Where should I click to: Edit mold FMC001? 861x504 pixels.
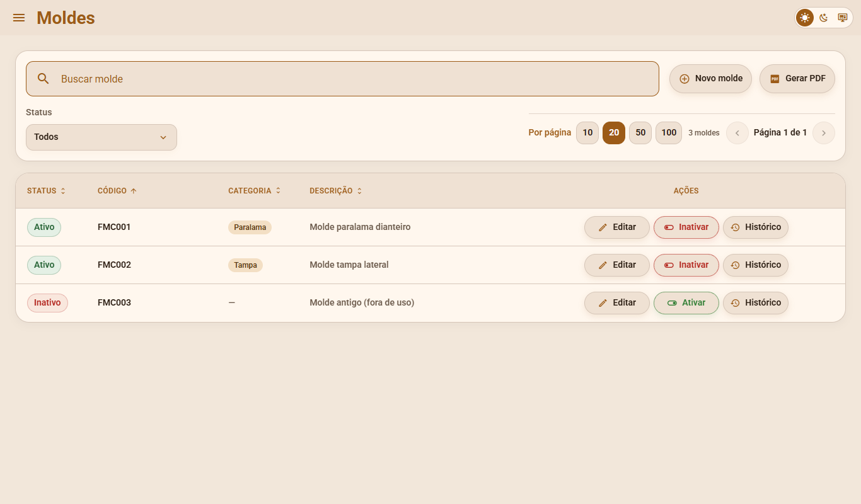pyautogui.click(x=617, y=227)
